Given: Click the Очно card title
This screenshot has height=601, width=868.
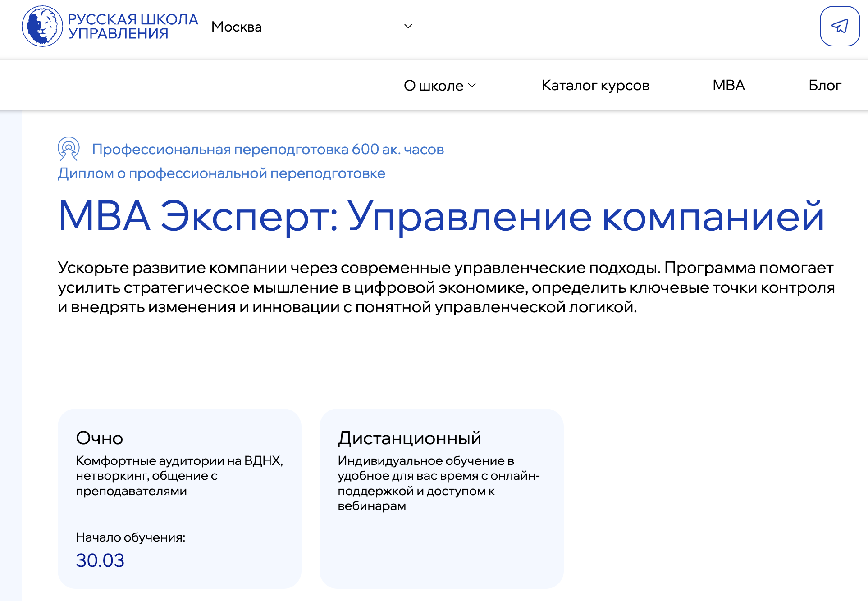Looking at the screenshot, I should coord(99,438).
